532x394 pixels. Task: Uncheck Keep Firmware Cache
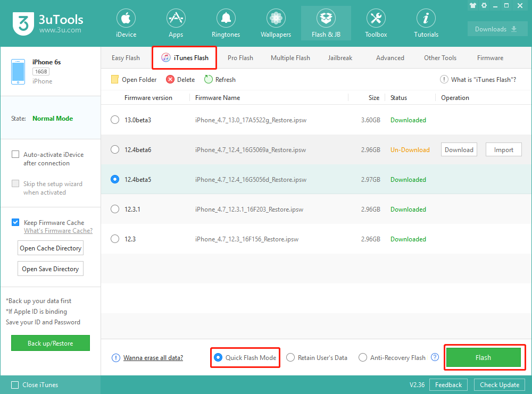point(15,222)
